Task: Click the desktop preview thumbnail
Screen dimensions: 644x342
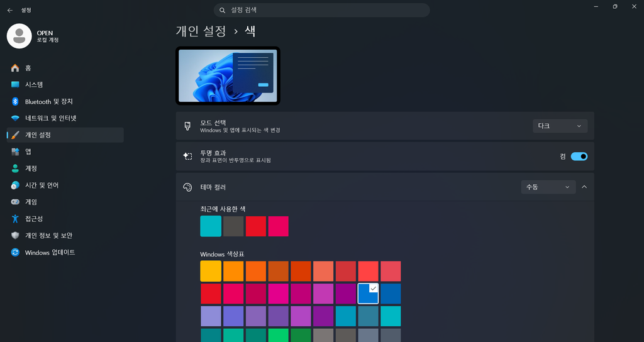Action: coord(228,76)
